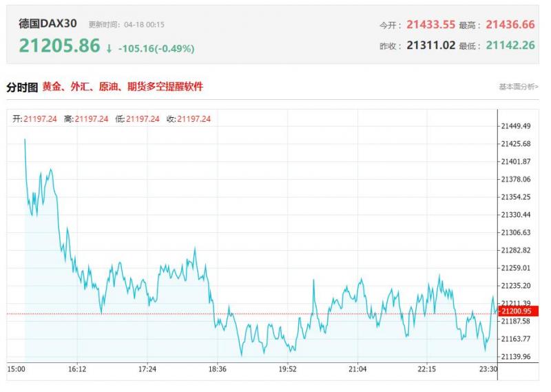Select the 分时图 chart tab
551x392 pixels.
pos(21,87)
